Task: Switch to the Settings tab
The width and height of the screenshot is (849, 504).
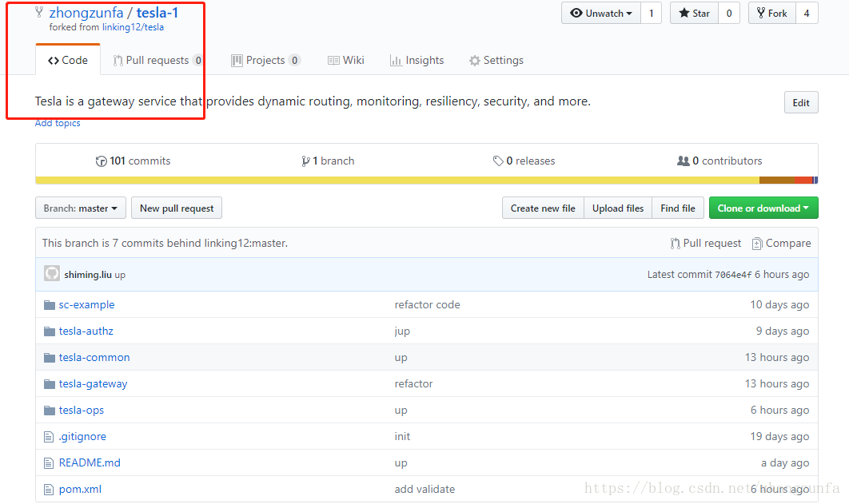Action: (496, 60)
